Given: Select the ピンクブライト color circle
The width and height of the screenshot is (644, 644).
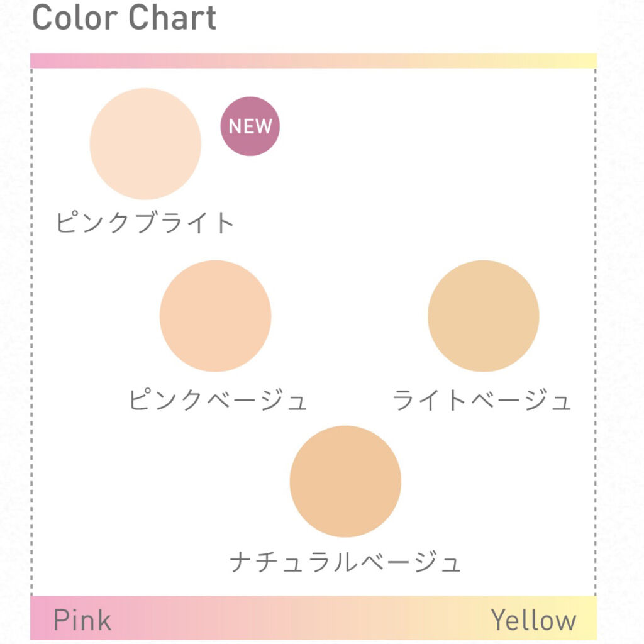Looking at the screenshot, I should pyautogui.click(x=145, y=144).
